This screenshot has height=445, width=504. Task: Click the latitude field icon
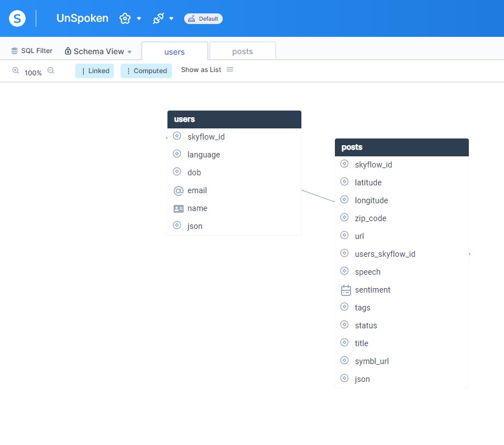pos(344,181)
